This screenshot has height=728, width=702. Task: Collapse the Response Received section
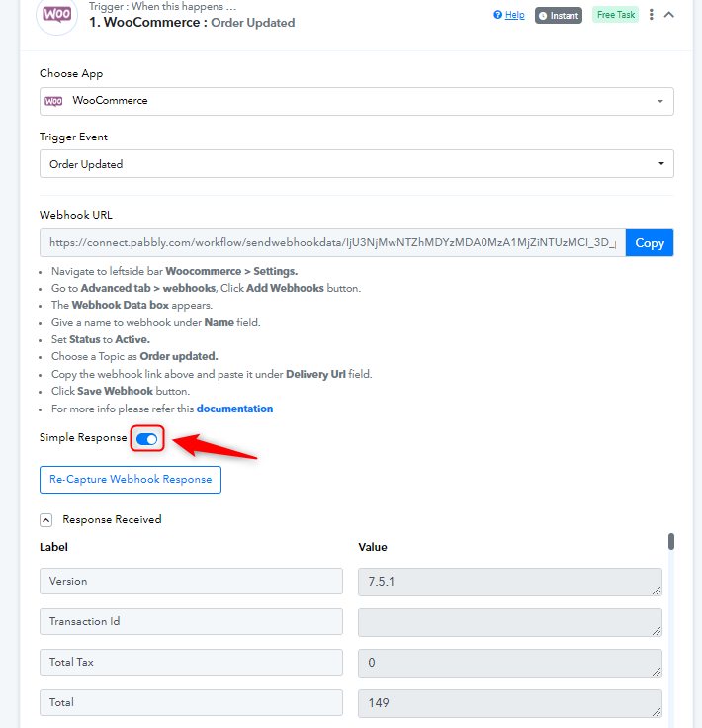coord(45,519)
